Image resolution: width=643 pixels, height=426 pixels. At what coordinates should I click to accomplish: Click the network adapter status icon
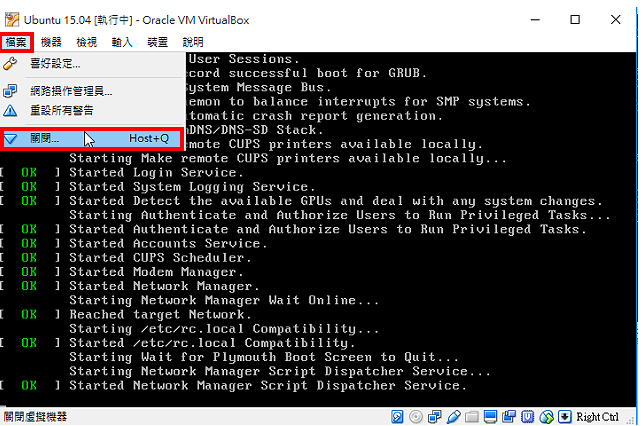(x=434, y=417)
